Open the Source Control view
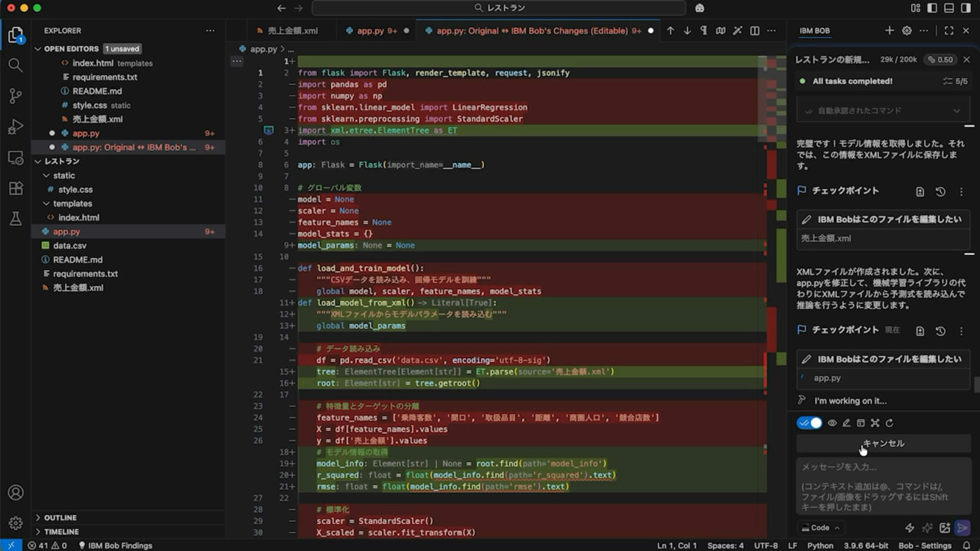980x551 pixels. [x=15, y=96]
